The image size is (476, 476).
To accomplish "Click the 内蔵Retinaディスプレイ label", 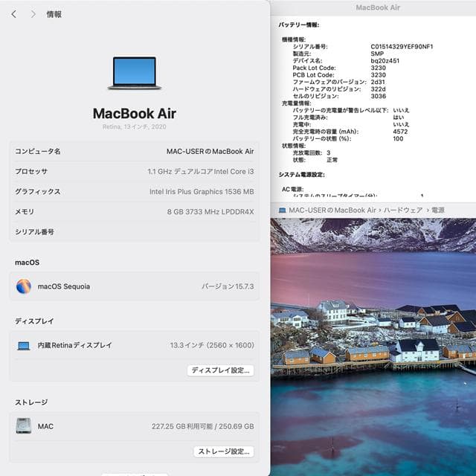I will [x=74, y=345].
